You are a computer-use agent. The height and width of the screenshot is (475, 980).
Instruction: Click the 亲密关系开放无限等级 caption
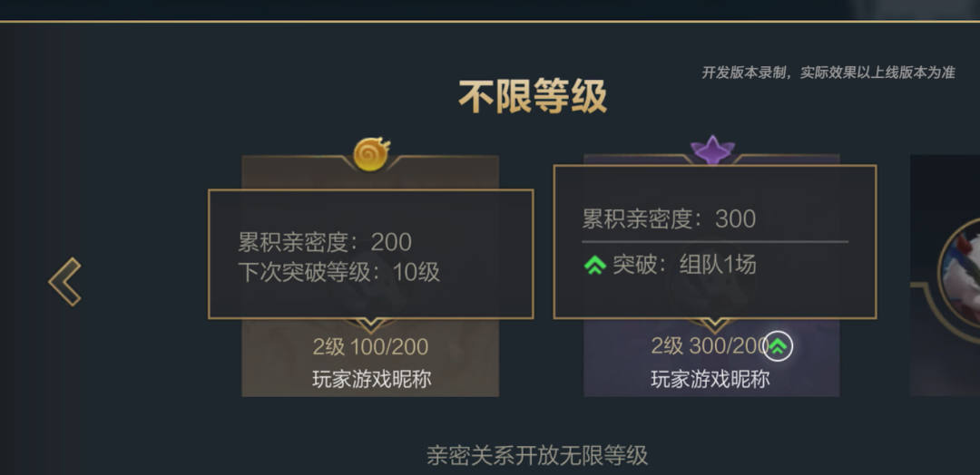537,455
